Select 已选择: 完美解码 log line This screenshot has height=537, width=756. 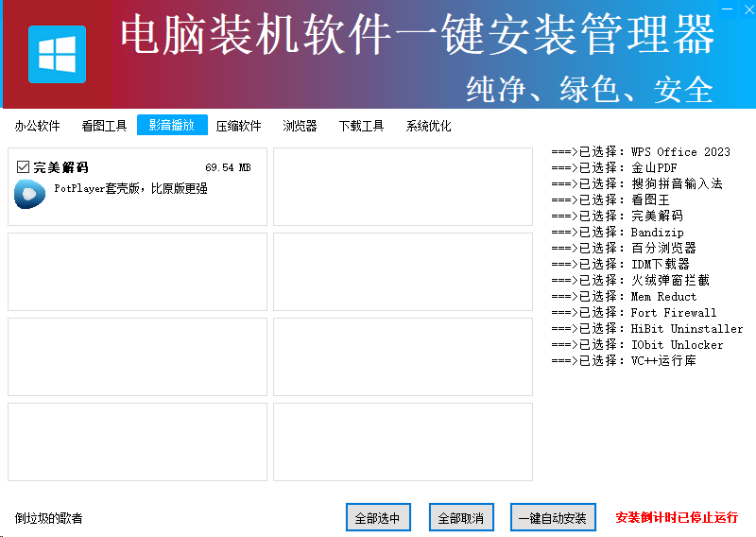617,216
